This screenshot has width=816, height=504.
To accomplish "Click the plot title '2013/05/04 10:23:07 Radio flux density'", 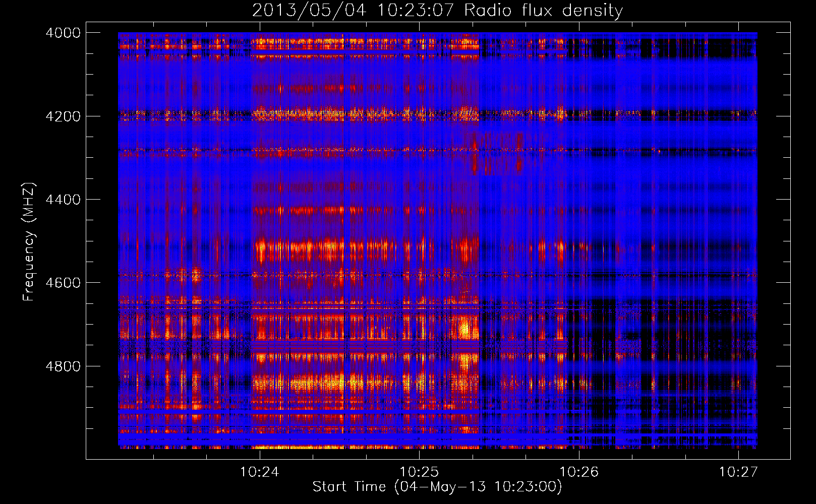I will pyautogui.click(x=437, y=10).
